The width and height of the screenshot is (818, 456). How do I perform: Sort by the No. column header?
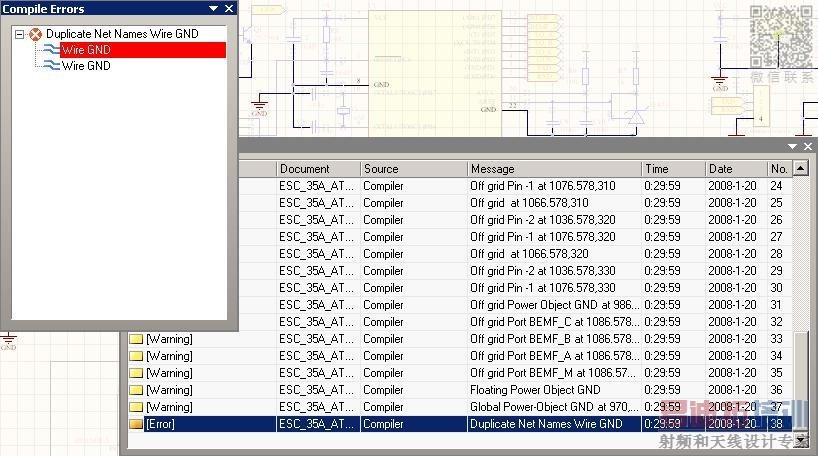(x=780, y=169)
